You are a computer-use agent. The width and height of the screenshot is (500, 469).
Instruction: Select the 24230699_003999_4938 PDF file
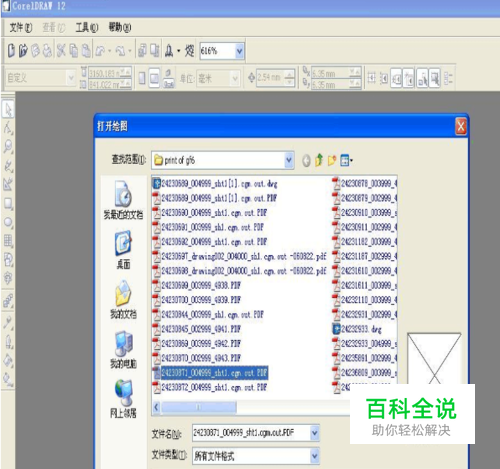pyautogui.click(x=197, y=286)
